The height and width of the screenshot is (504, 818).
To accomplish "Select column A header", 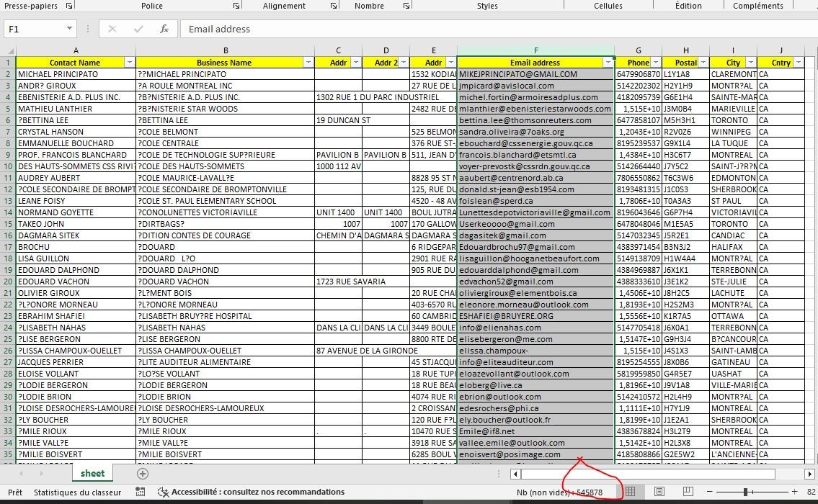I will 76,50.
